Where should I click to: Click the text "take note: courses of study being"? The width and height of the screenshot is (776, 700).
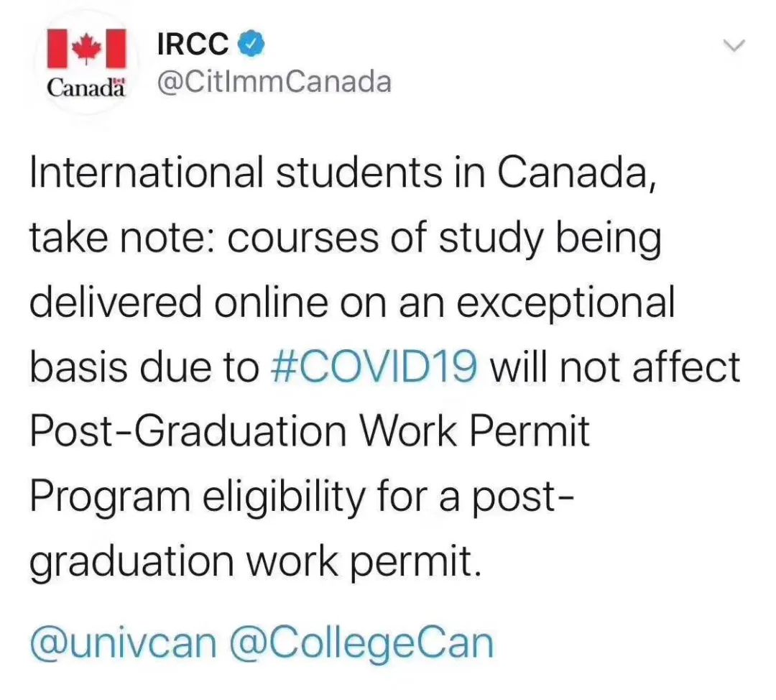[346, 239]
